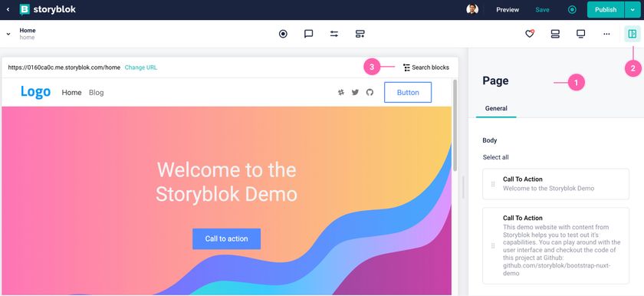Image resolution: width=644 pixels, height=296 pixels.
Task: Open the second Call To Action demo website block
Action: point(556,245)
